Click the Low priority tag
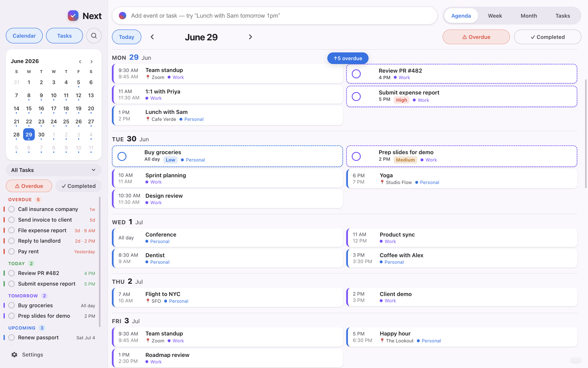This screenshot has height=368, width=588. (170, 160)
